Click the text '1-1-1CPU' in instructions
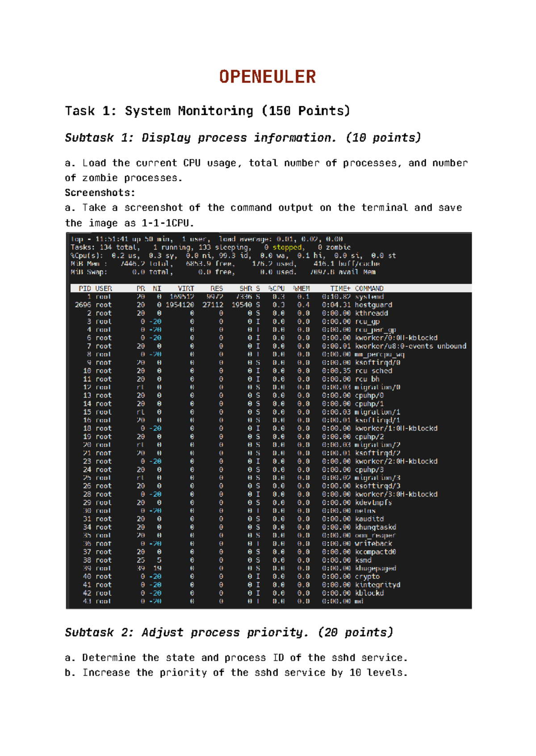The height and width of the screenshot is (756, 536). [x=165, y=223]
